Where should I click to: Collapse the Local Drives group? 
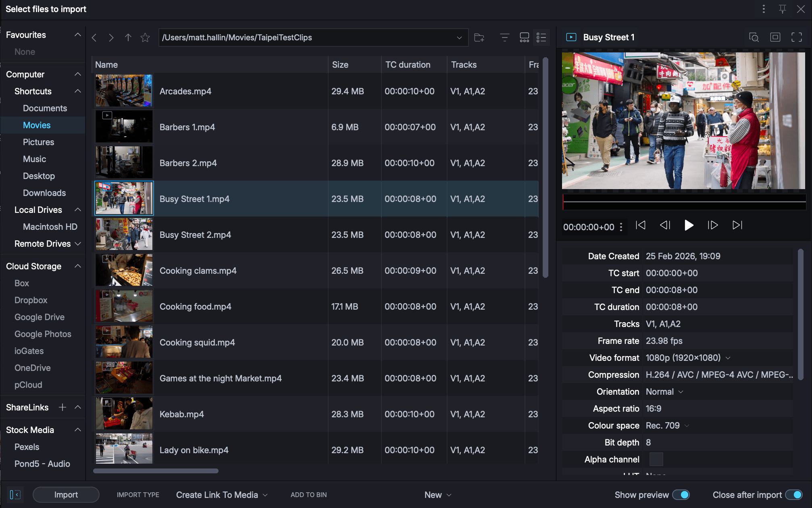click(78, 210)
